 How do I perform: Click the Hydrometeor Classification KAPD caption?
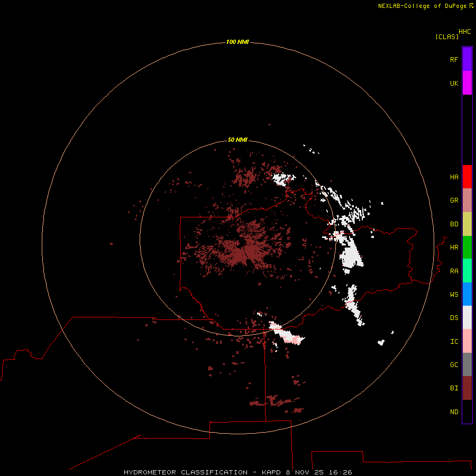[x=237, y=472]
